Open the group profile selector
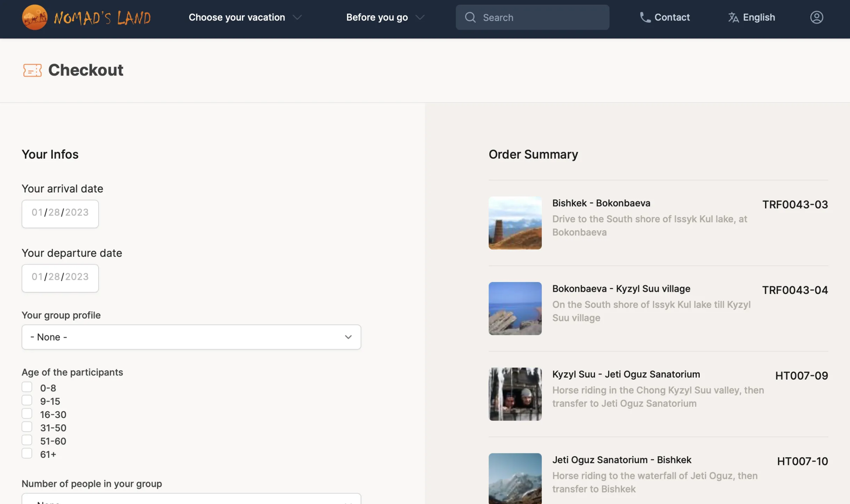 tap(192, 337)
